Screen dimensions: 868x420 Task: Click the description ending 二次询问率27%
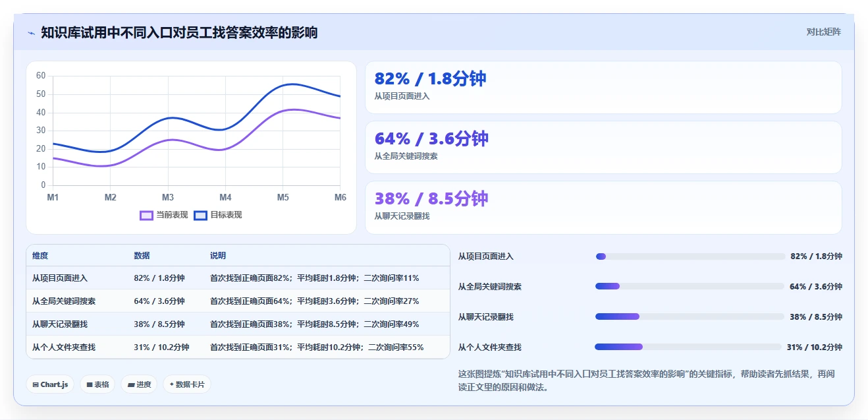314,301
